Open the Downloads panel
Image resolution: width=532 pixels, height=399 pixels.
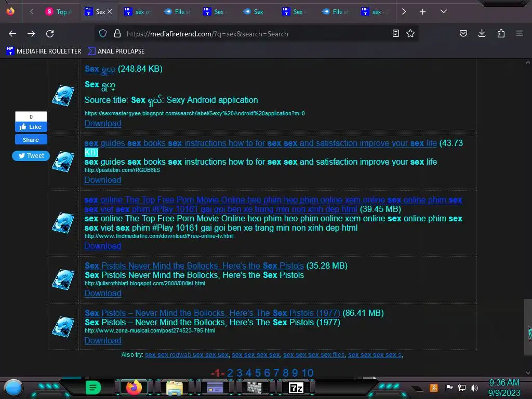[482, 33]
